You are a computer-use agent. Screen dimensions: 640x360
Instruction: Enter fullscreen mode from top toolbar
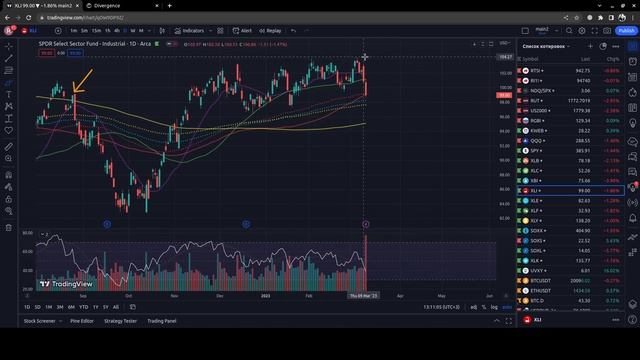[594, 31]
